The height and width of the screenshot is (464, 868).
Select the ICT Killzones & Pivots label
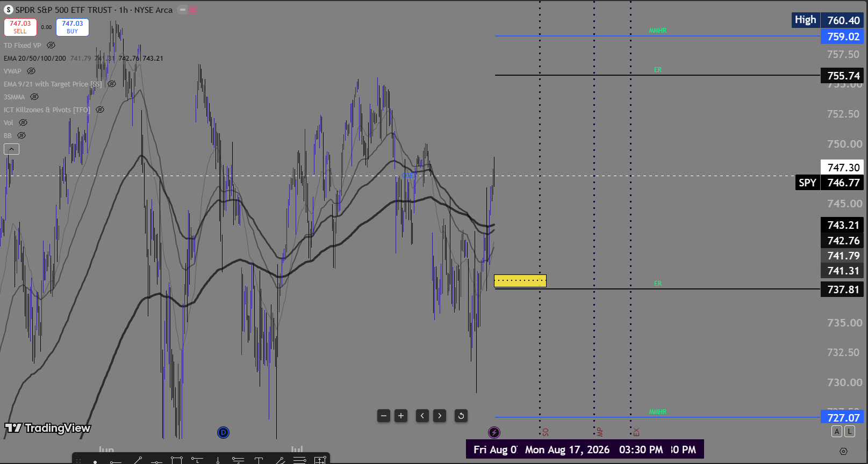(x=47, y=110)
